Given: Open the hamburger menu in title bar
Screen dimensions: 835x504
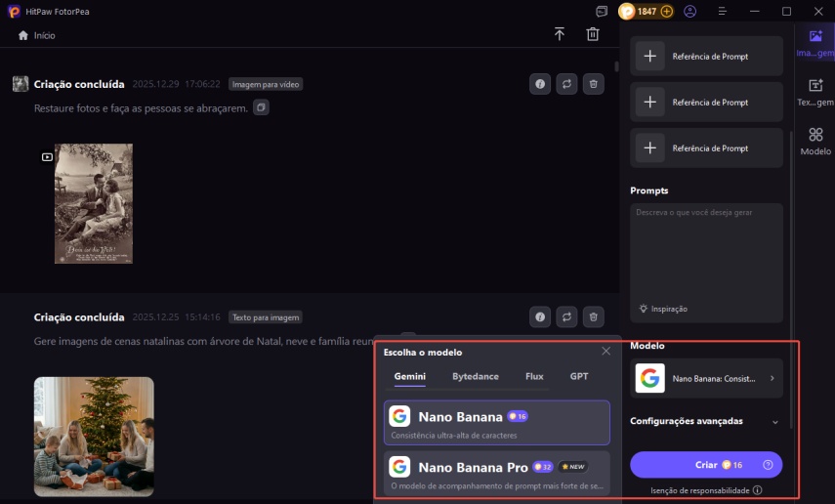Looking at the screenshot, I should tap(721, 12).
